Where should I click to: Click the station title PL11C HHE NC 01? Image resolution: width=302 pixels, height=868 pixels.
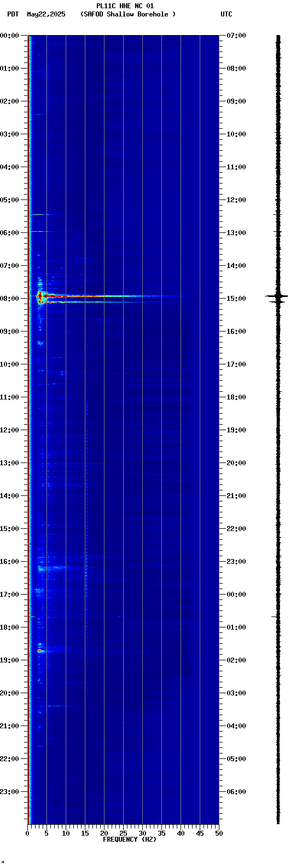tap(125, 6)
